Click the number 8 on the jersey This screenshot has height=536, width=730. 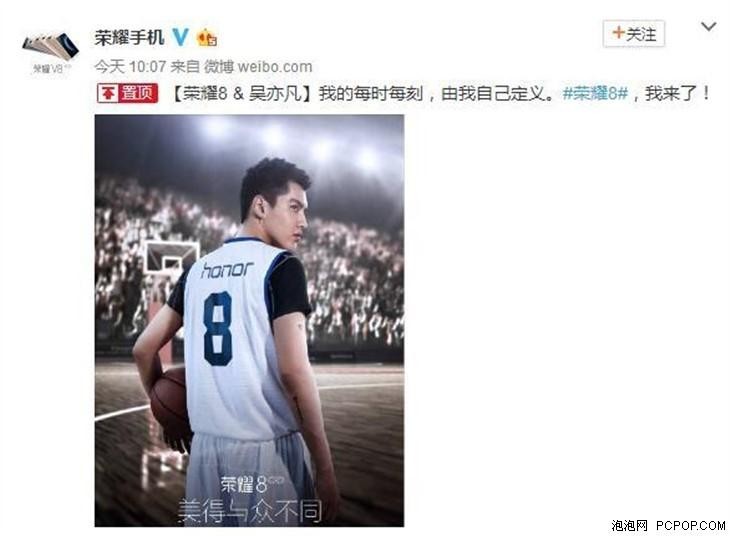(217, 328)
